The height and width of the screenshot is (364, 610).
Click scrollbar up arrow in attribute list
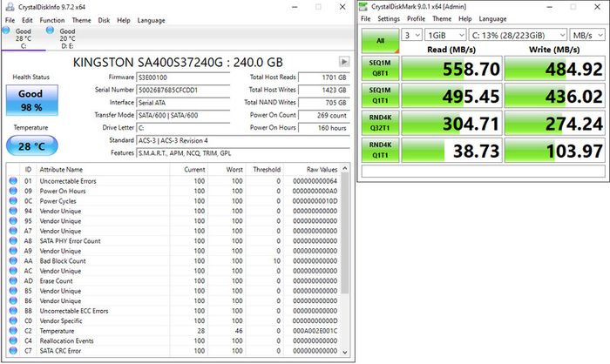pyautogui.click(x=345, y=168)
